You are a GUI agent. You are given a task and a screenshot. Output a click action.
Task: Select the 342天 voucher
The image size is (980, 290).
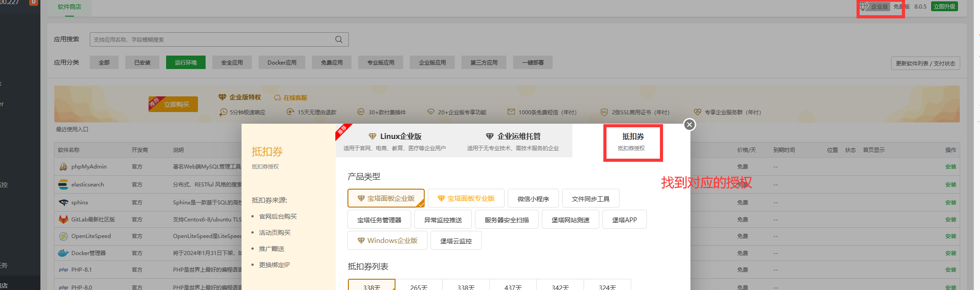[560, 285]
